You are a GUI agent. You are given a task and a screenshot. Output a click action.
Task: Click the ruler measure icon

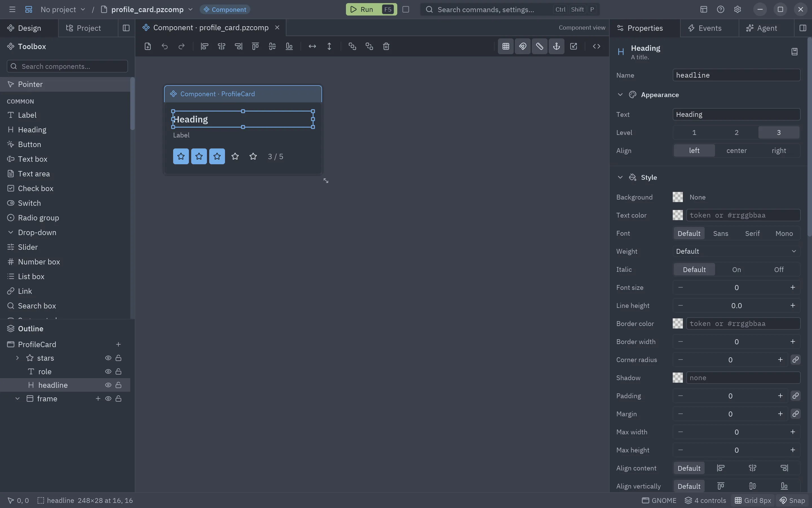(540, 46)
